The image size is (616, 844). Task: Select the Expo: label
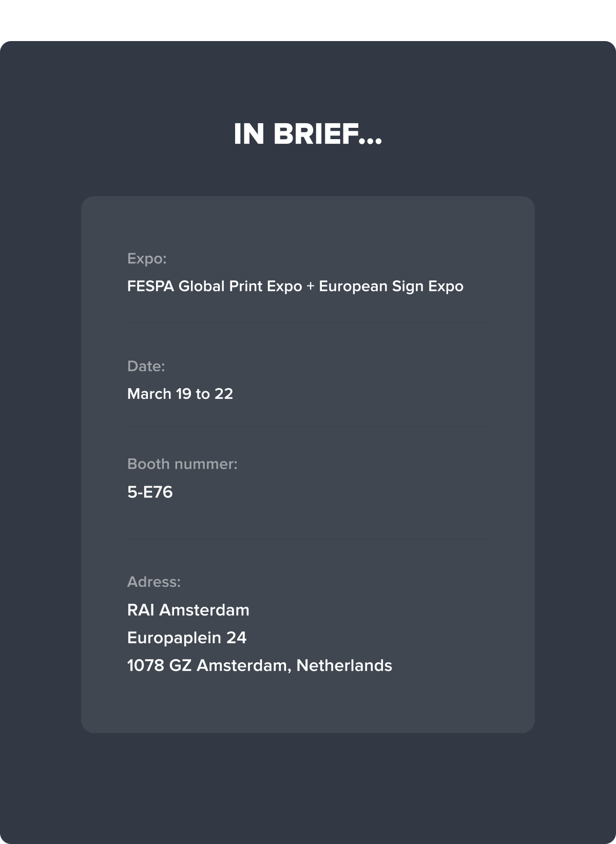click(147, 258)
